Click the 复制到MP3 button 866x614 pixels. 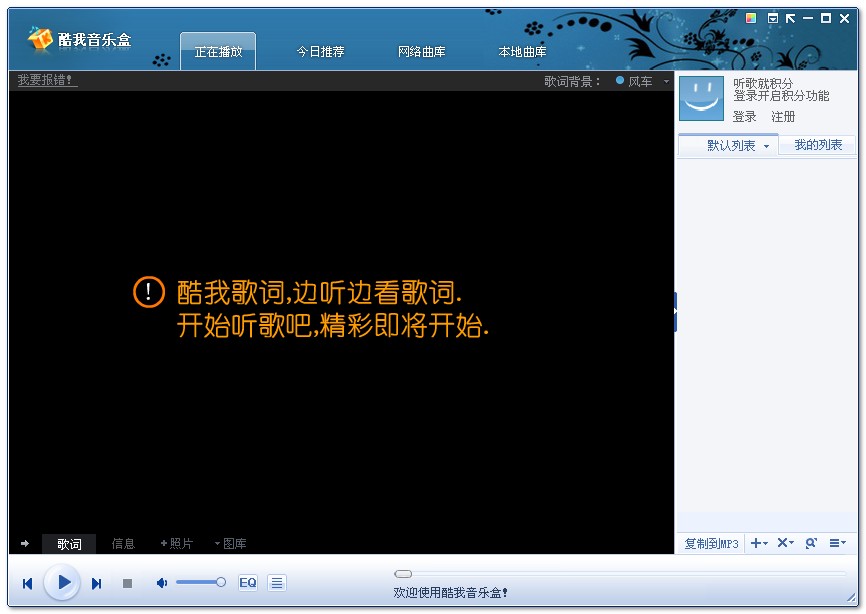coord(711,544)
